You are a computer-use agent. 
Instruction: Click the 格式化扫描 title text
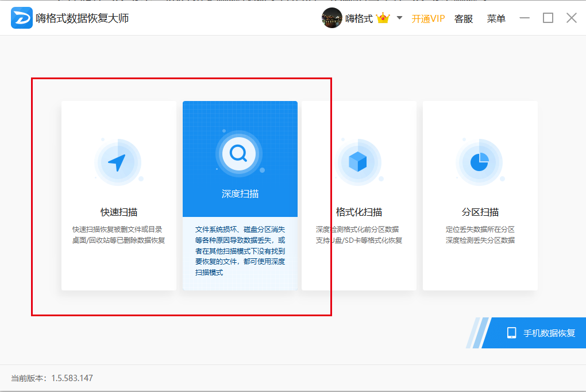coord(358,212)
